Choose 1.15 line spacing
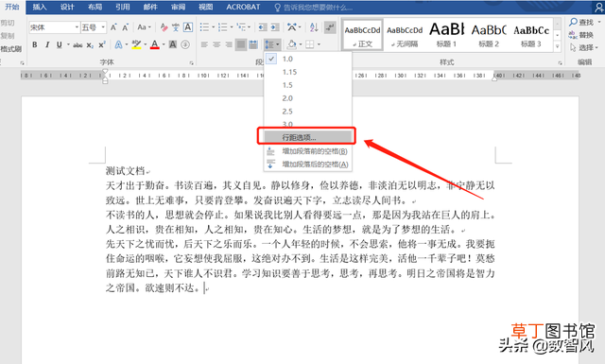Screen dimensions: 605x364 (x=308, y=72)
